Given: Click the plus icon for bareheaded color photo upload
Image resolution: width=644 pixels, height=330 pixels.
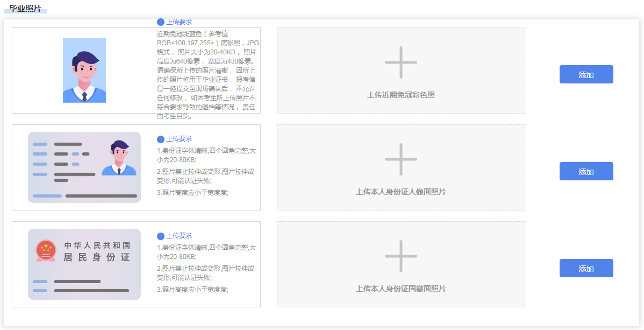Looking at the screenshot, I should pos(400,62).
